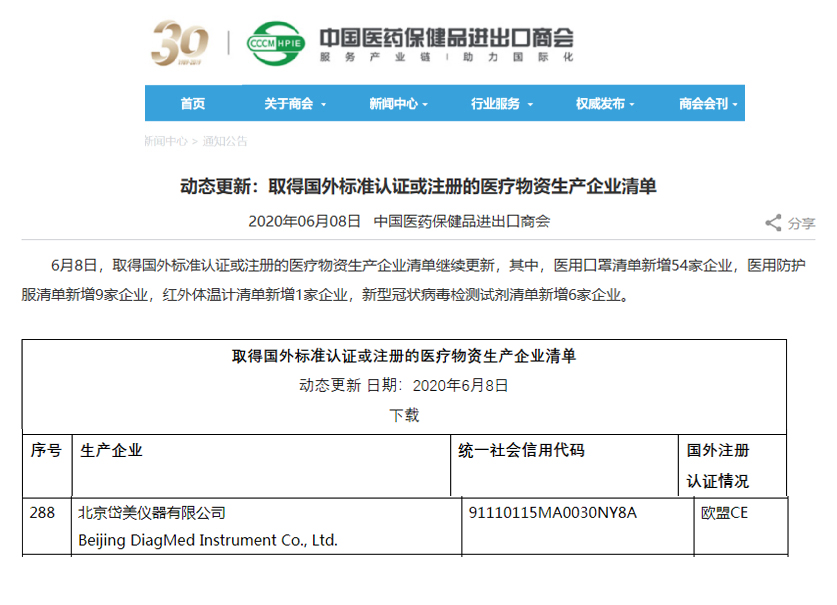This screenshot has height=605, width=837.
Task: Select the slogan 服务产业链 助力国际化
Action: coord(446,57)
